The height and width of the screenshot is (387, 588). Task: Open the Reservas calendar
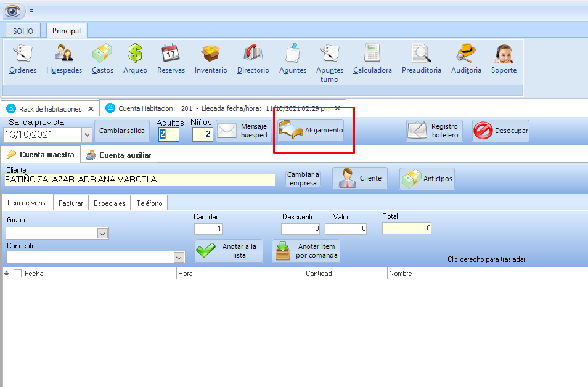click(171, 59)
